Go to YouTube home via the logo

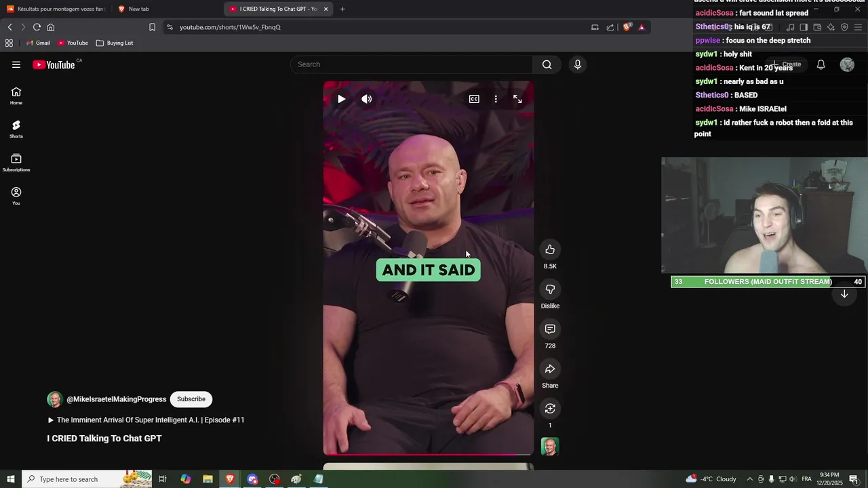click(54, 64)
